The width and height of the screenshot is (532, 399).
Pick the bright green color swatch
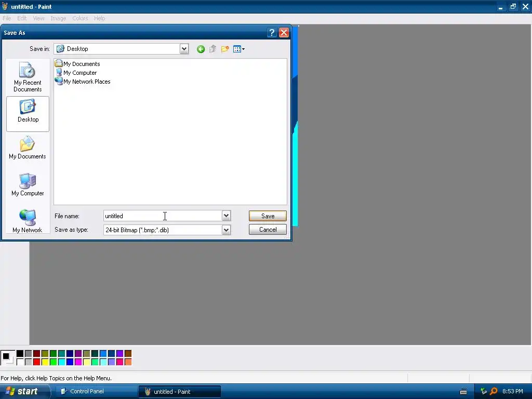click(x=54, y=362)
